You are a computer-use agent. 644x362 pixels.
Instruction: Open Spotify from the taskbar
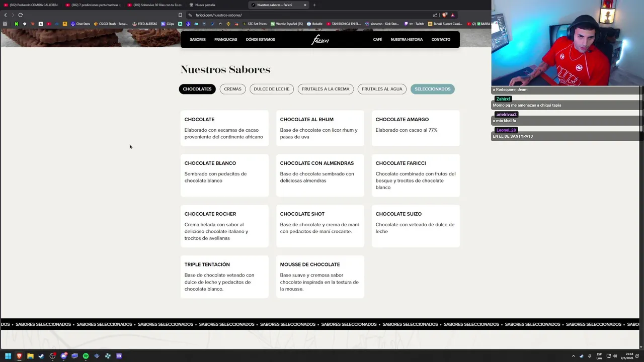pos(86,356)
